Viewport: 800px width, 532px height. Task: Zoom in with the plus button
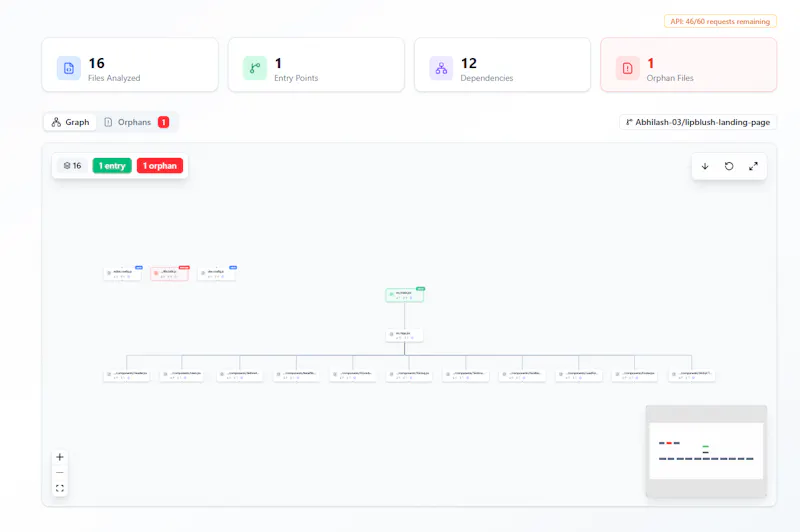[x=60, y=457]
